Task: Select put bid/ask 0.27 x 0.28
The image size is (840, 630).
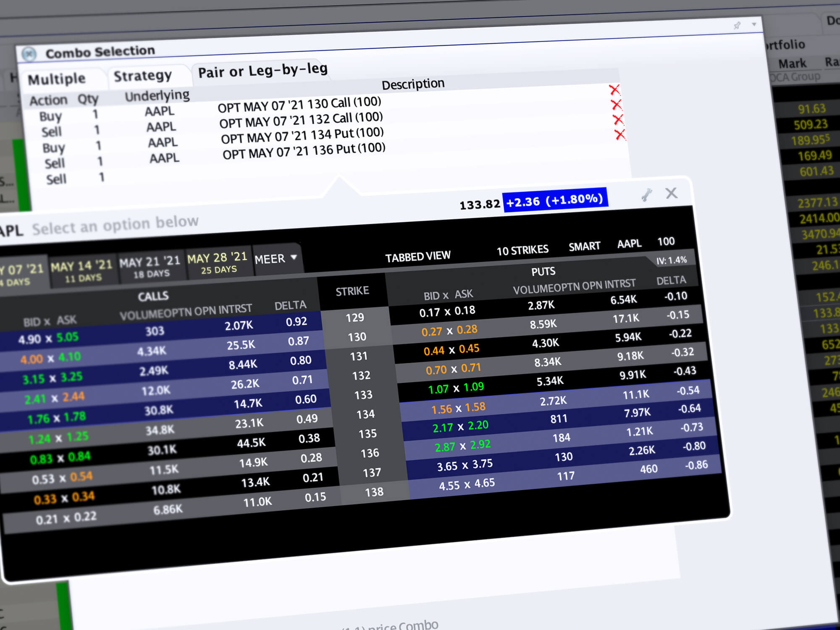Action: pos(449,331)
